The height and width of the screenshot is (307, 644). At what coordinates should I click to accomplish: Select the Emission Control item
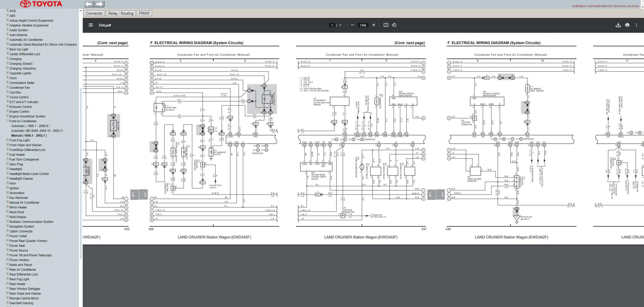21,107
